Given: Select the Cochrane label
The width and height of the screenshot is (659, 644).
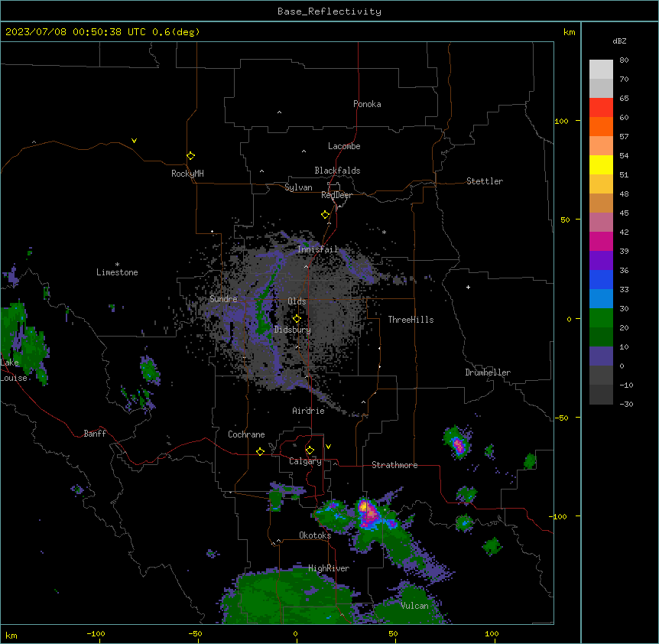Looking at the screenshot, I should point(246,434).
